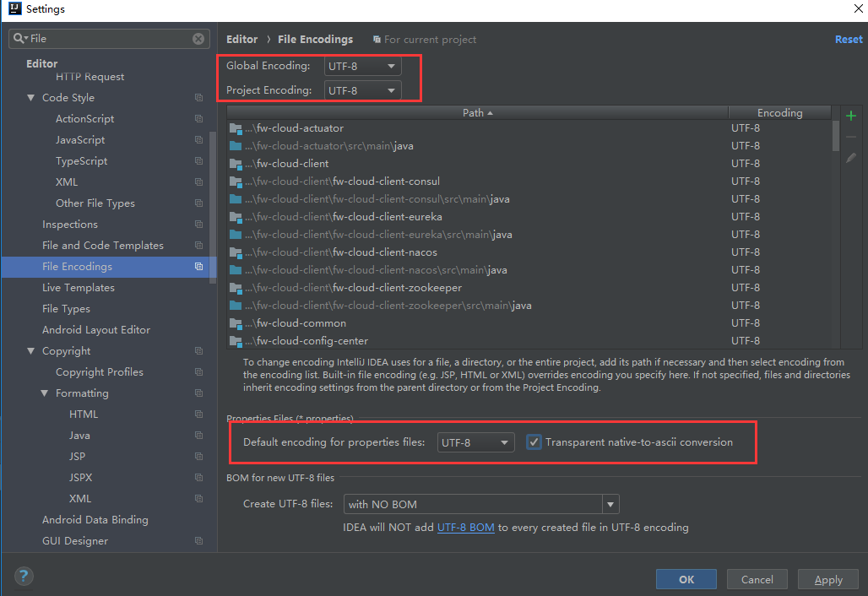
Task: Click folder icon of fw-cloud-common row
Action: [236, 323]
